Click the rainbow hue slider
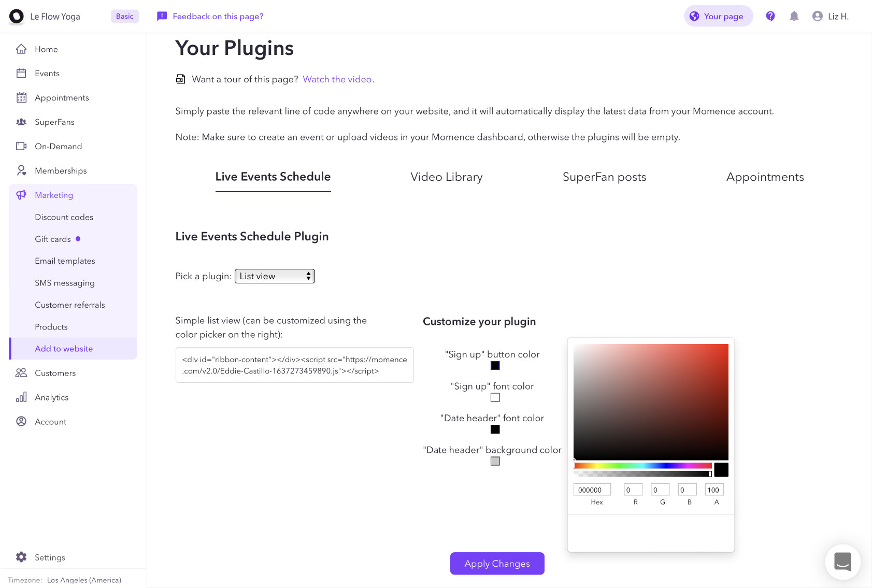872x588 pixels. (642, 466)
